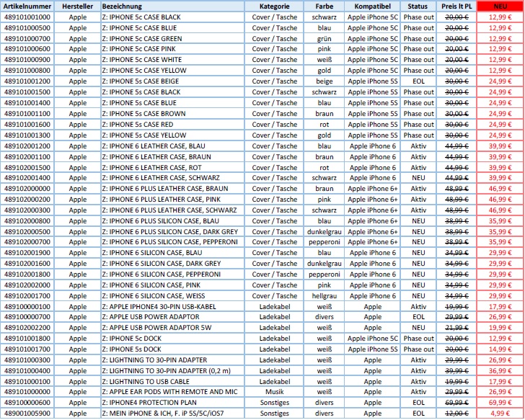Click the Hersteller column header

[77, 6]
